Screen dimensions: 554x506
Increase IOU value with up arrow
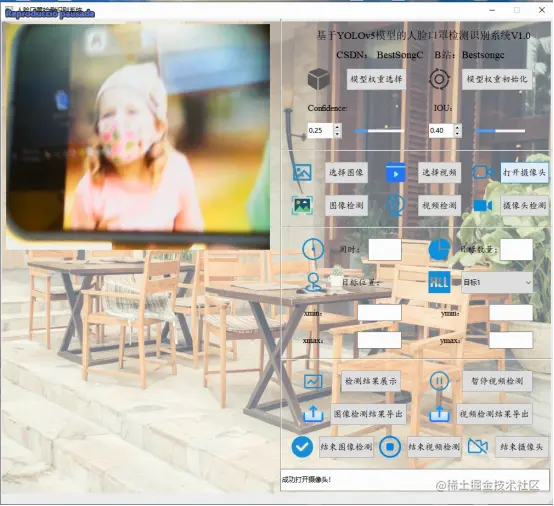point(458,127)
